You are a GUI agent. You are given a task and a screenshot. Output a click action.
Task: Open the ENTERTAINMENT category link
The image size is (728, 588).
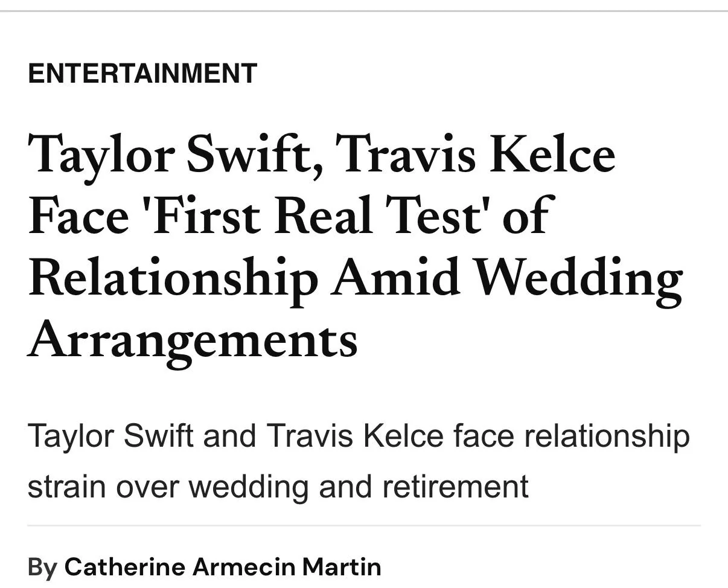(142, 74)
